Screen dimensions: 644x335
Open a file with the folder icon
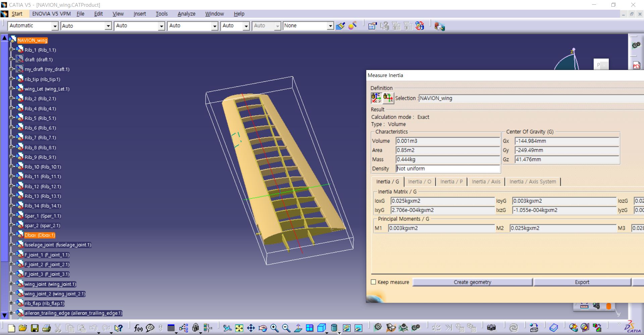click(23, 328)
